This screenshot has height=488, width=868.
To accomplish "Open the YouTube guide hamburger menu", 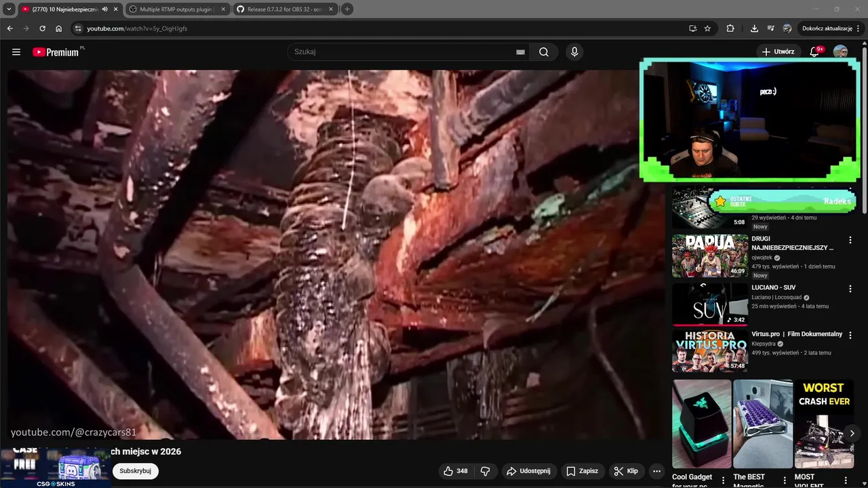I will (x=16, y=52).
